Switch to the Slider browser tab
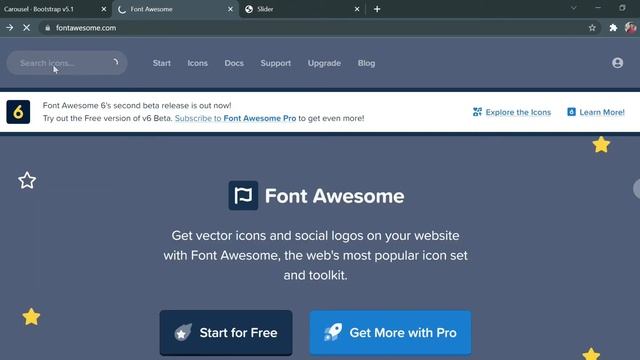Screen dimensions: 640x360 301,9
